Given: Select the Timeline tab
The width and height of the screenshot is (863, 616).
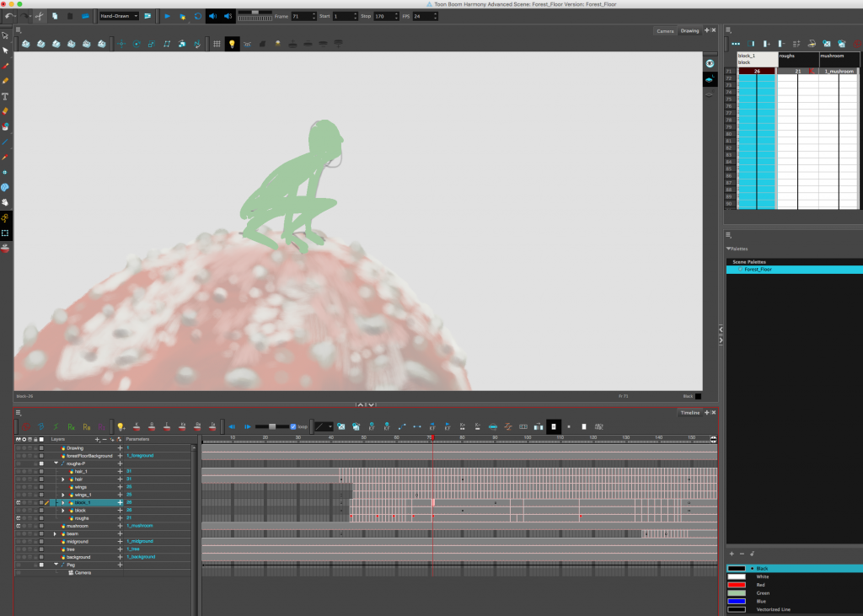Looking at the screenshot, I should [690, 413].
